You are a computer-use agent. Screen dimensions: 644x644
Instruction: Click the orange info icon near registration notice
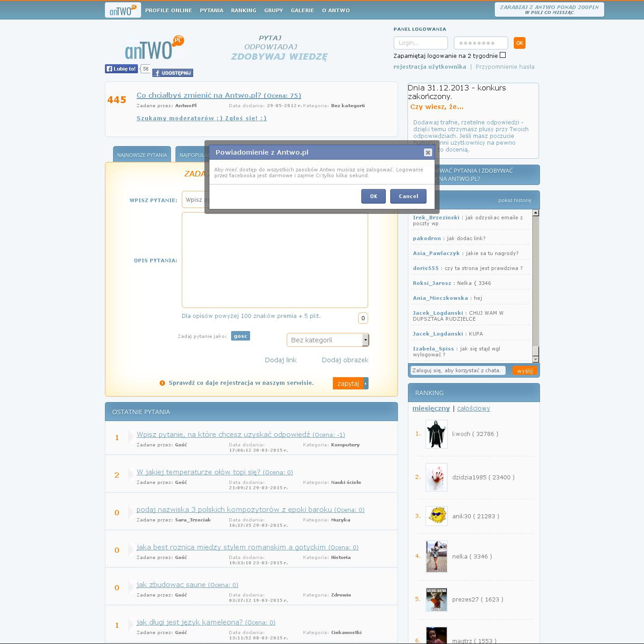tap(162, 383)
